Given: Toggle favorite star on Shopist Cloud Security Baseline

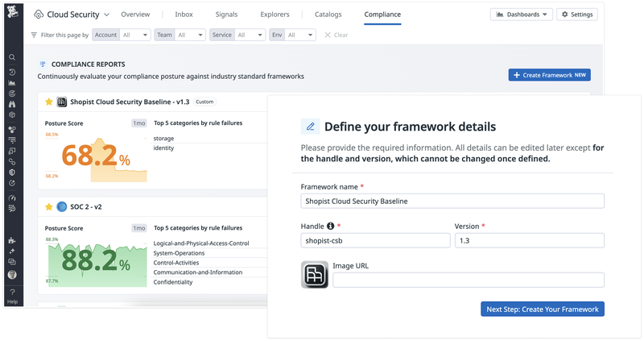Looking at the screenshot, I should pyautogui.click(x=49, y=102).
